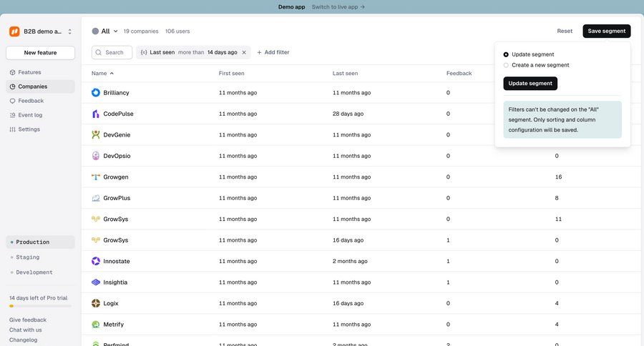The height and width of the screenshot is (346, 644).
Task: Sort by the Feedback column
Action: 459,74
